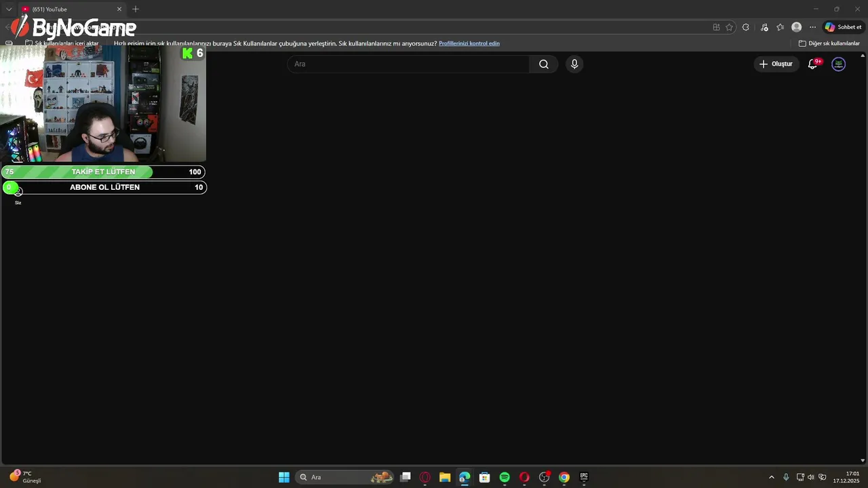The height and width of the screenshot is (488, 868).
Task: Open volume control in system tray
Action: (810, 477)
